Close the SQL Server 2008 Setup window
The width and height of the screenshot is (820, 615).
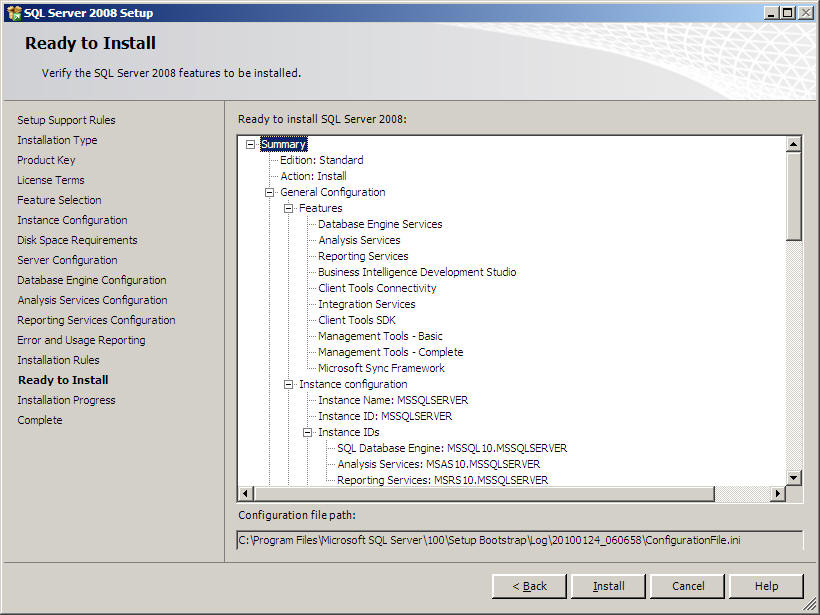point(805,13)
